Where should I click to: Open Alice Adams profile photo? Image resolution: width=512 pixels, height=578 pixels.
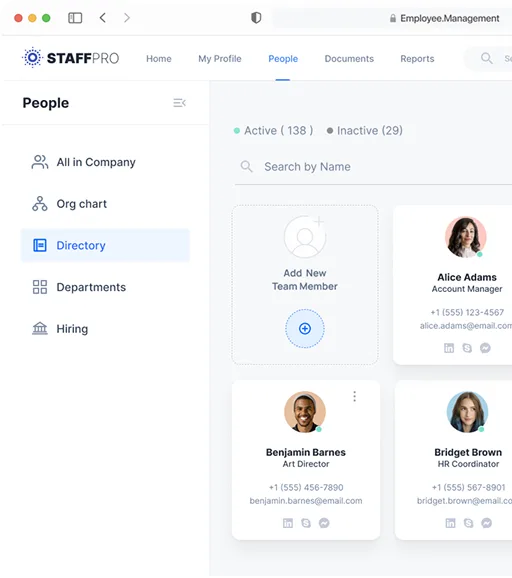[466, 237]
